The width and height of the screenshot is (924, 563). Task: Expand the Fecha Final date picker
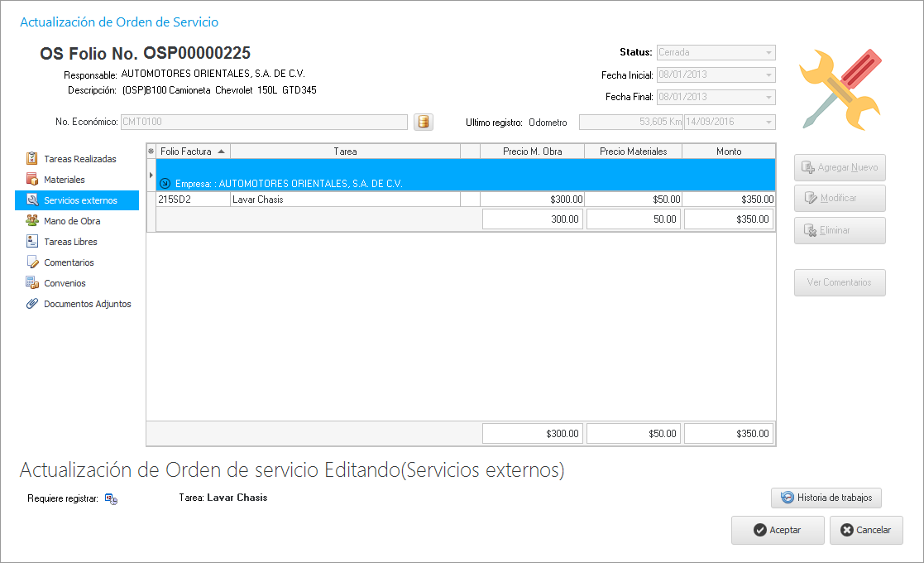pyautogui.click(x=769, y=98)
